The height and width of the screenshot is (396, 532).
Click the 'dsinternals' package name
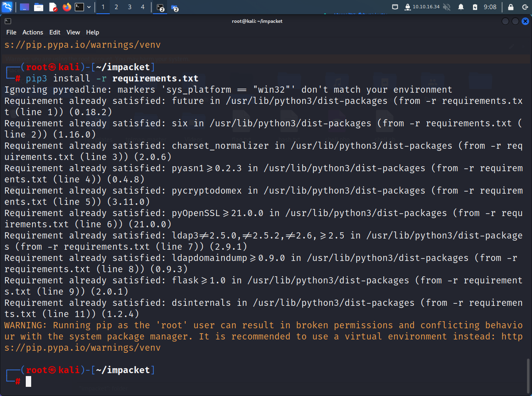pyautogui.click(x=201, y=303)
